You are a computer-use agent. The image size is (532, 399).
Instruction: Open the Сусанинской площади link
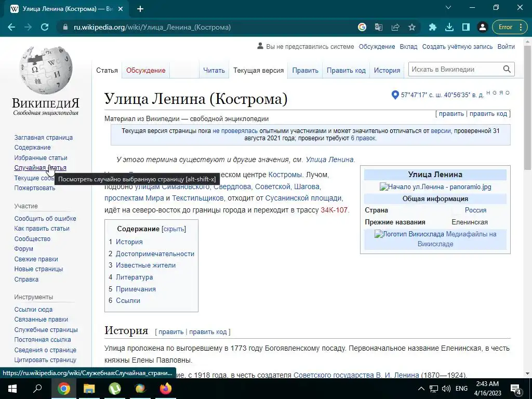tap(303, 198)
